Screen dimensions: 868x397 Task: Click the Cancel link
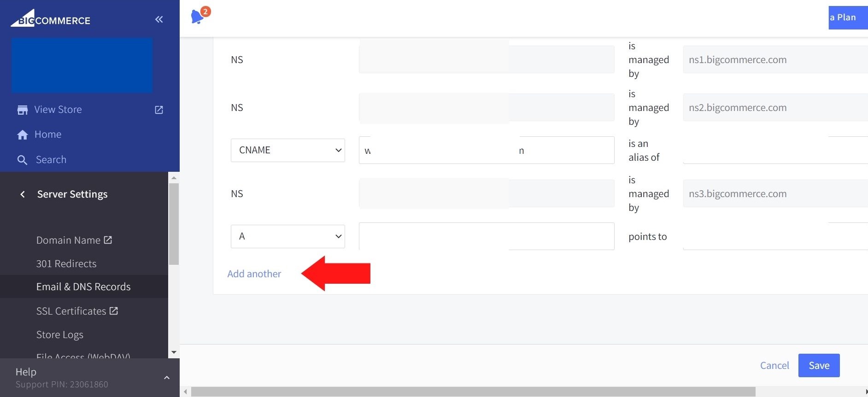[x=774, y=365]
